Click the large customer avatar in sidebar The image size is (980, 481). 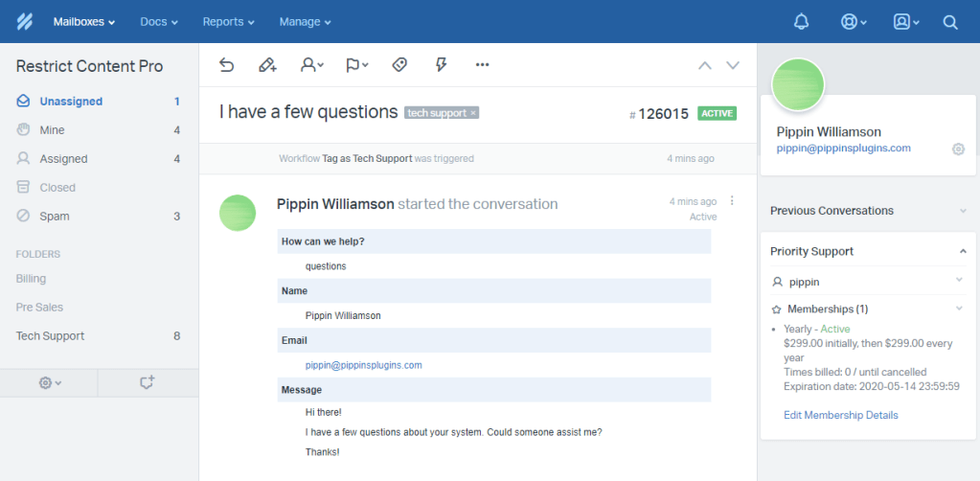[798, 85]
